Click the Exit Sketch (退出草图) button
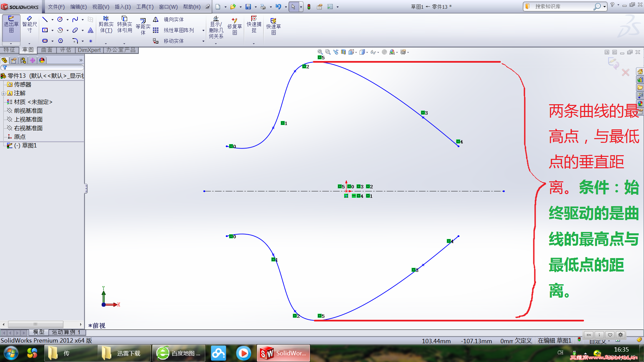The width and height of the screenshot is (644, 362). point(11,25)
